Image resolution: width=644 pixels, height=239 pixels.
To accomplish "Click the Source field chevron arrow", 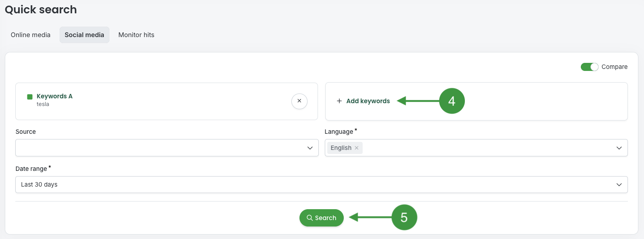I will (310, 148).
